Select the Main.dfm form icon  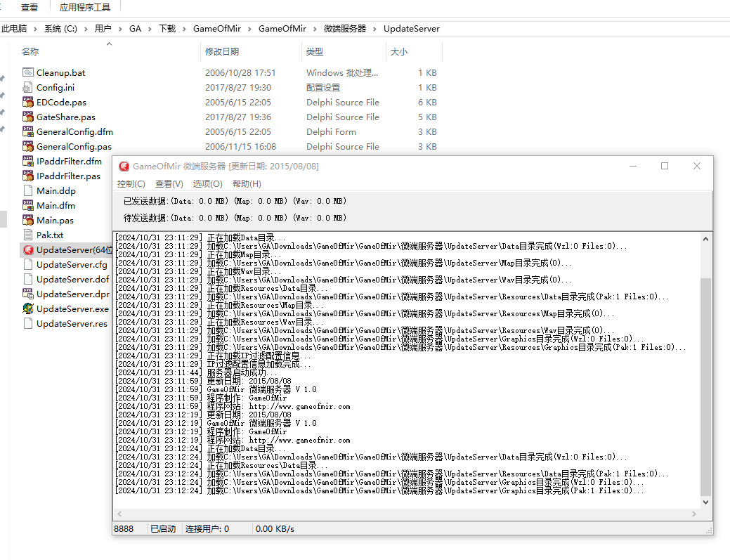pyautogui.click(x=28, y=205)
